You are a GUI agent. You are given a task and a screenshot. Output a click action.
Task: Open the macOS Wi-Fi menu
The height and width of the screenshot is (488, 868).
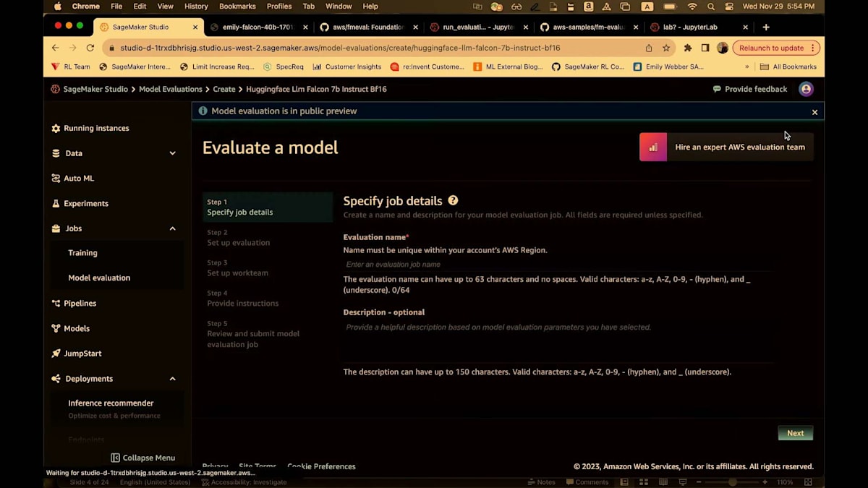tap(692, 7)
